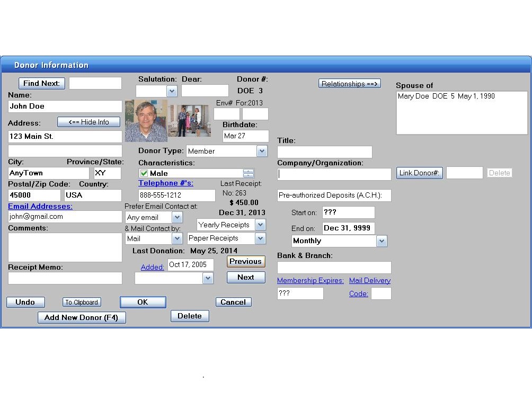The height and width of the screenshot is (400, 532).
Task: Open the Paper Receipts dropdown
Action: (x=260, y=238)
